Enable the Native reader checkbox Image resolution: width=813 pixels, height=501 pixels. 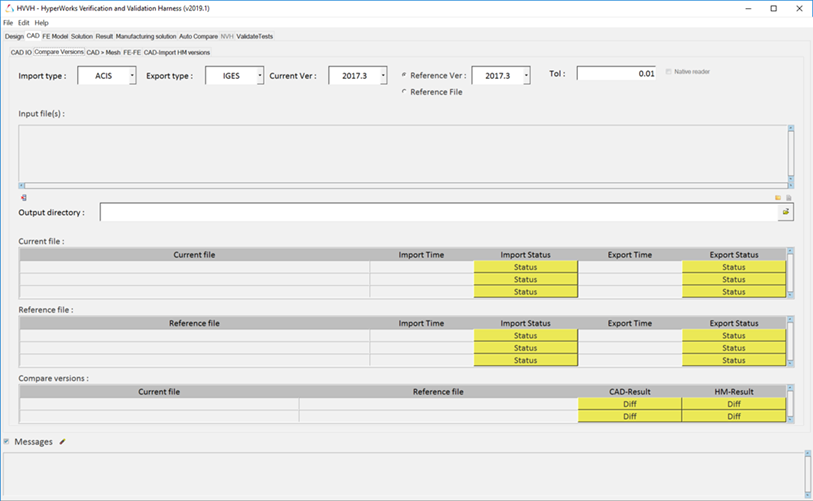669,72
